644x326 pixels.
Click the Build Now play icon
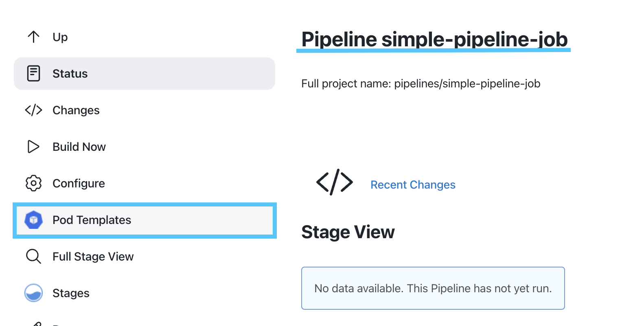[x=33, y=147]
